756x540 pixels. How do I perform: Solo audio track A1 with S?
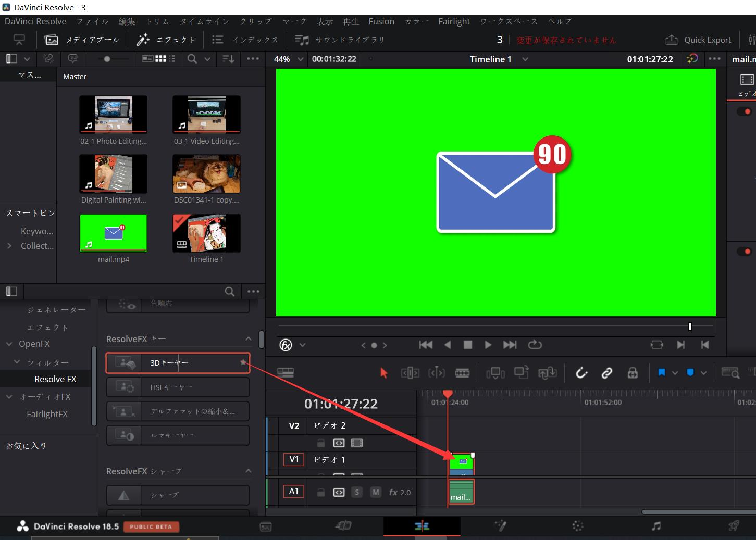pos(357,492)
